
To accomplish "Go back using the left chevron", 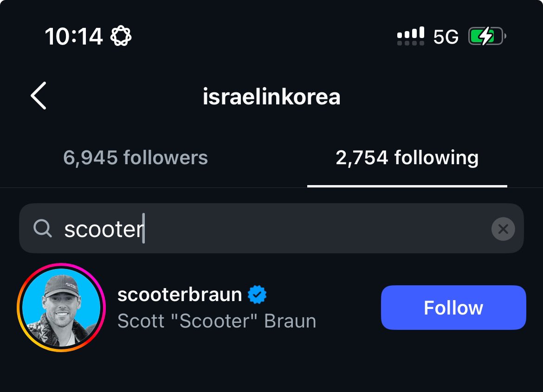I will [x=39, y=96].
